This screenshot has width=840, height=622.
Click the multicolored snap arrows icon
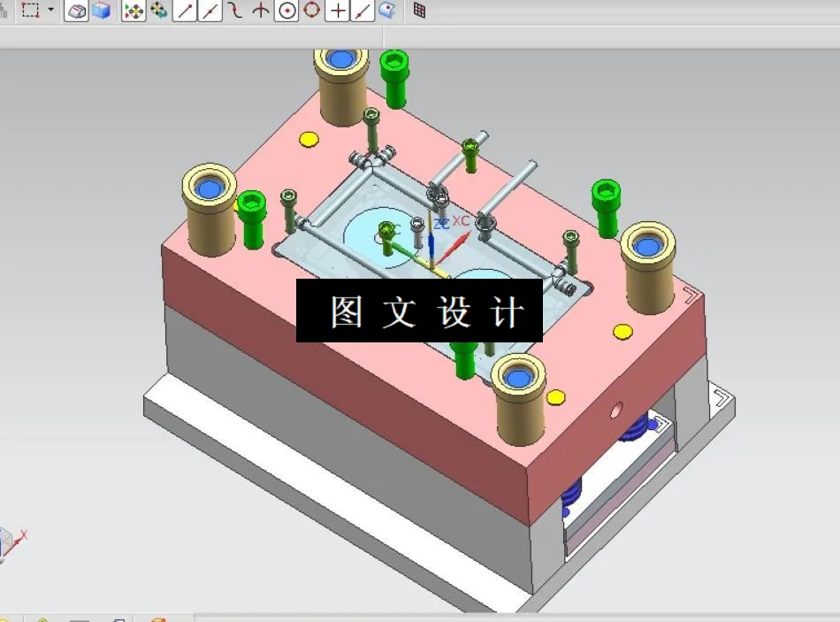click(x=133, y=12)
